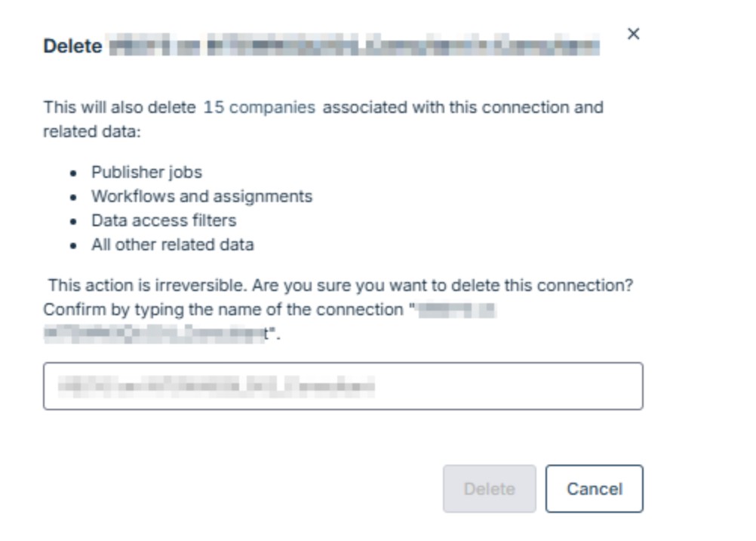
Task: Click the 'This will also delete' sentence
Action: [x=121, y=107]
